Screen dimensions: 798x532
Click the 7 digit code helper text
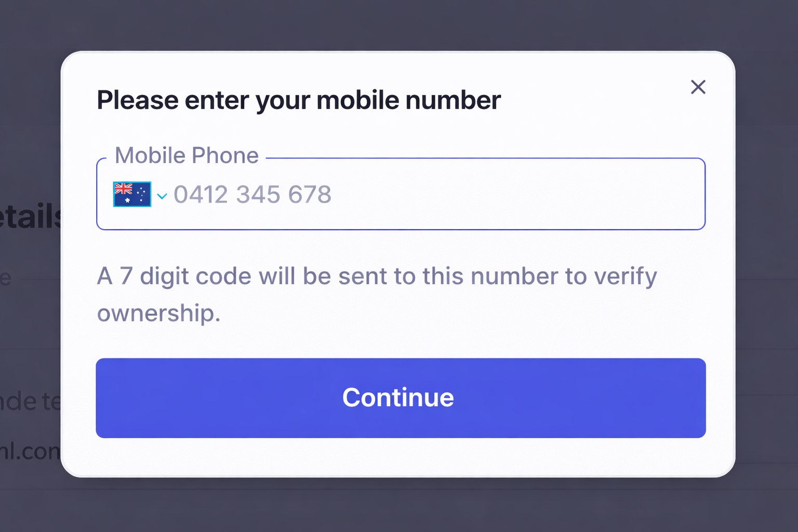pyautogui.click(x=377, y=276)
